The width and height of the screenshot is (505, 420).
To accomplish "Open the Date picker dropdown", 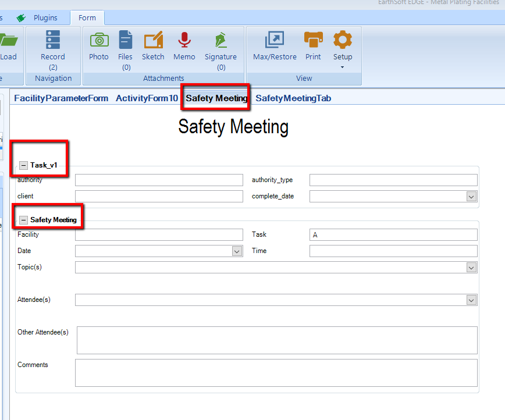I will pyautogui.click(x=237, y=251).
